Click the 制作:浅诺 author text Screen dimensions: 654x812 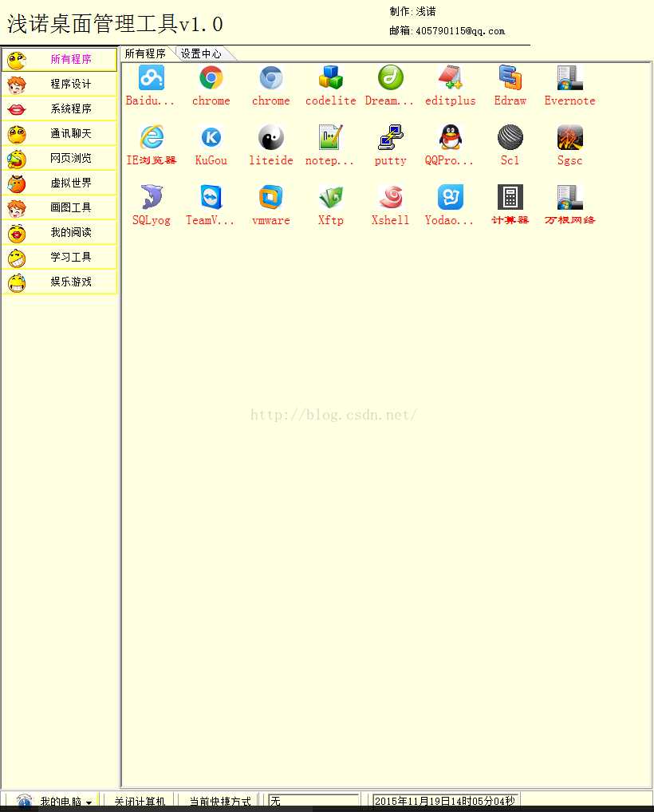[412, 11]
